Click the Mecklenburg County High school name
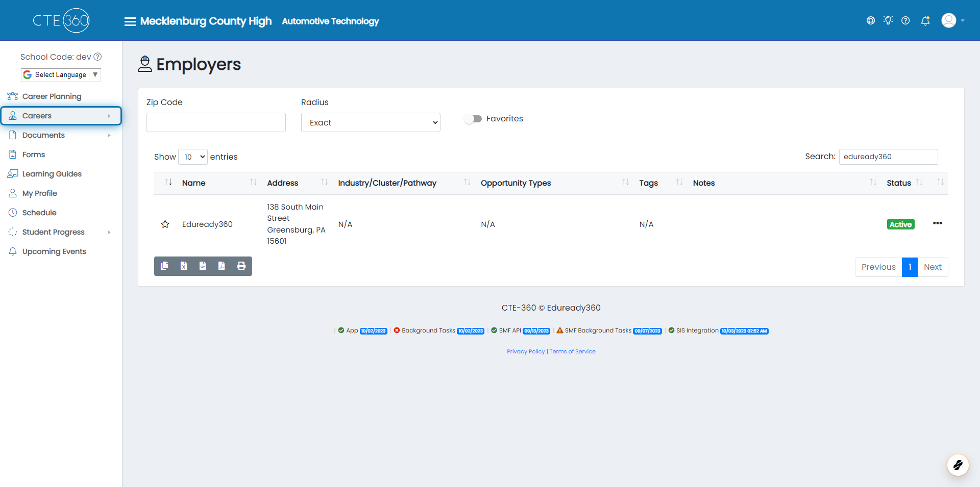 [206, 21]
